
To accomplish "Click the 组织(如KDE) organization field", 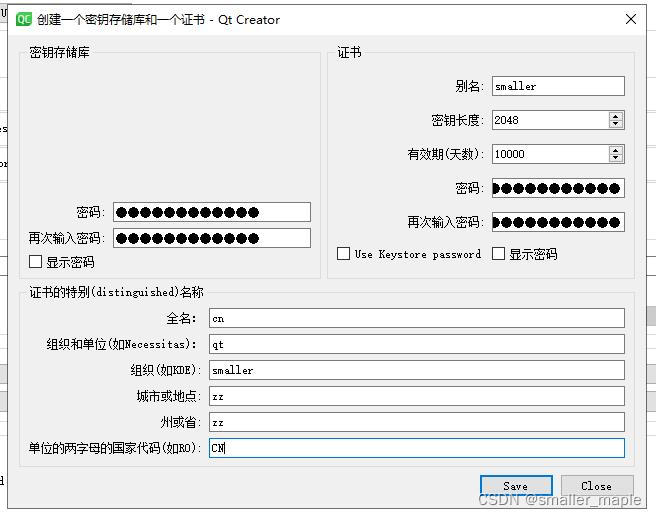I will coord(417,370).
